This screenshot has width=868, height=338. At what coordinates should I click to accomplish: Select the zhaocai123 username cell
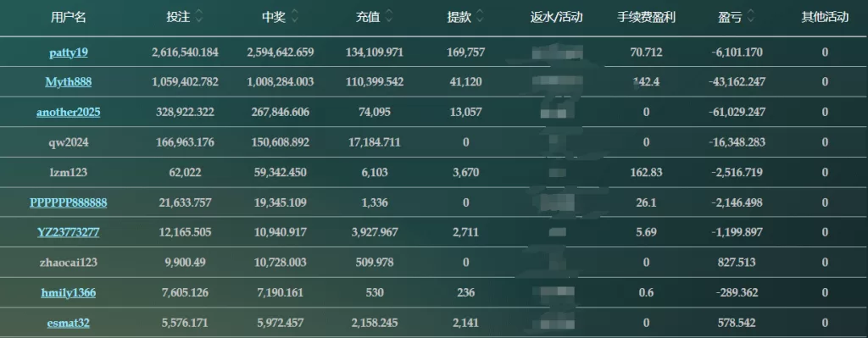(69, 263)
